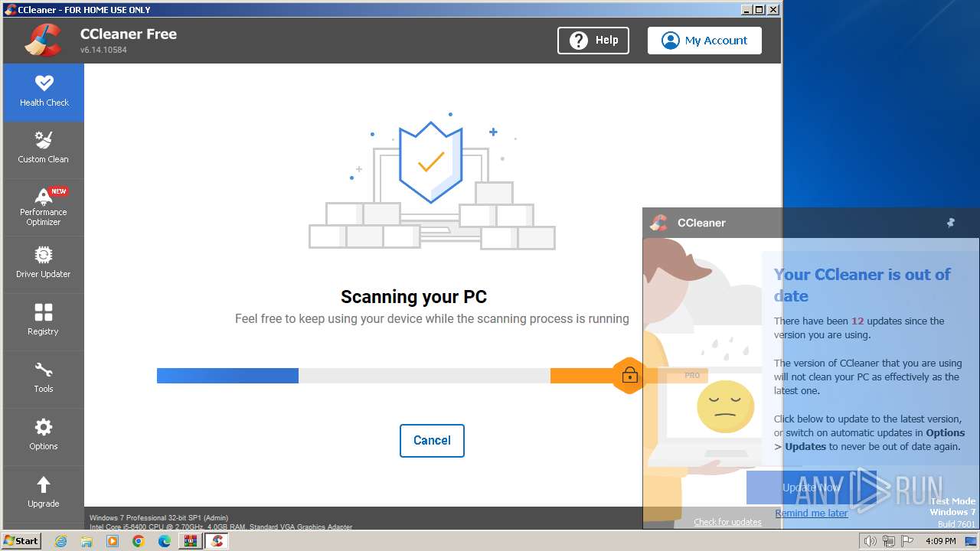This screenshot has height=551, width=980.
Task: Click the Help button
Action: coord(593,41)
